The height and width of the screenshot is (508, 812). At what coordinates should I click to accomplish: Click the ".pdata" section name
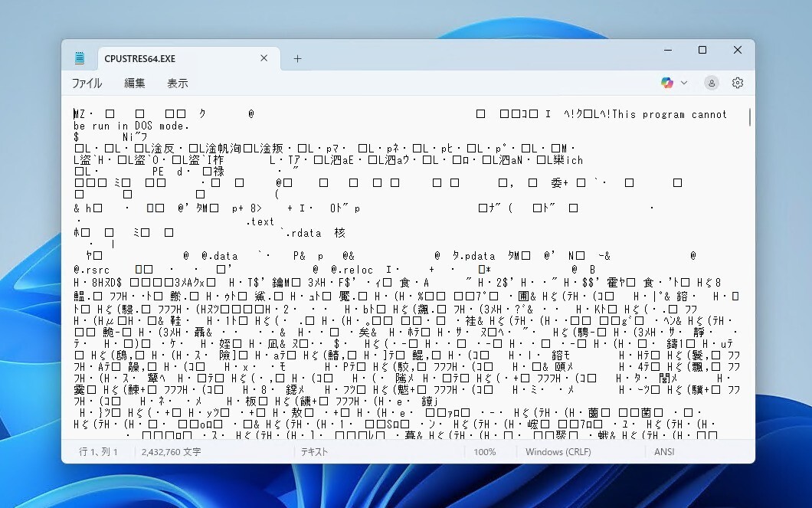click(x=477, y=256)
